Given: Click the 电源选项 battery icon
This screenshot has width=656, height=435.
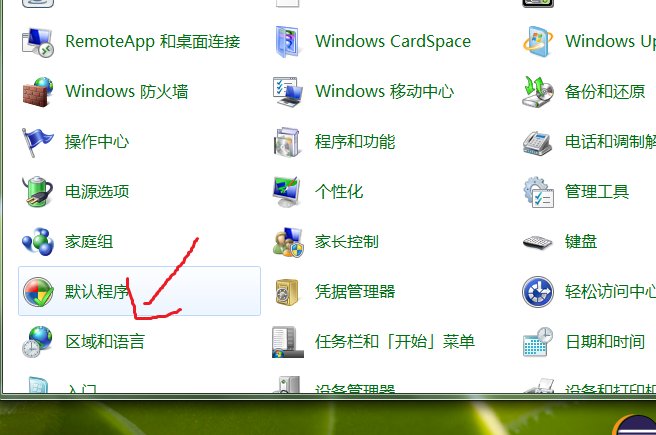Looking at the screenshot, I should tap(38, 191).
